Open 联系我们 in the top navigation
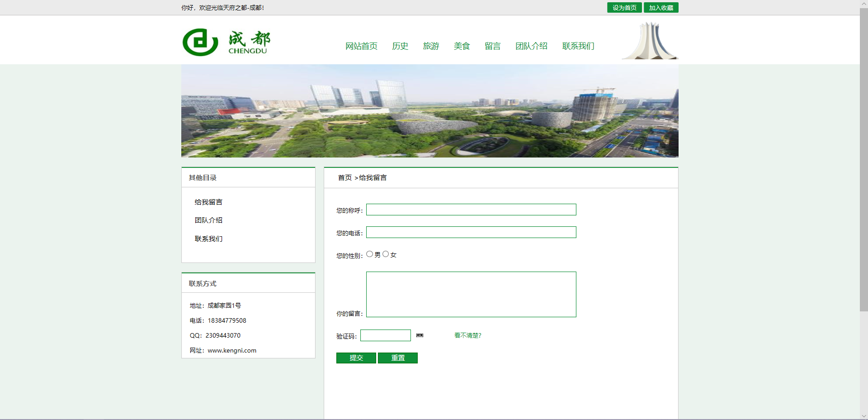 578,46
